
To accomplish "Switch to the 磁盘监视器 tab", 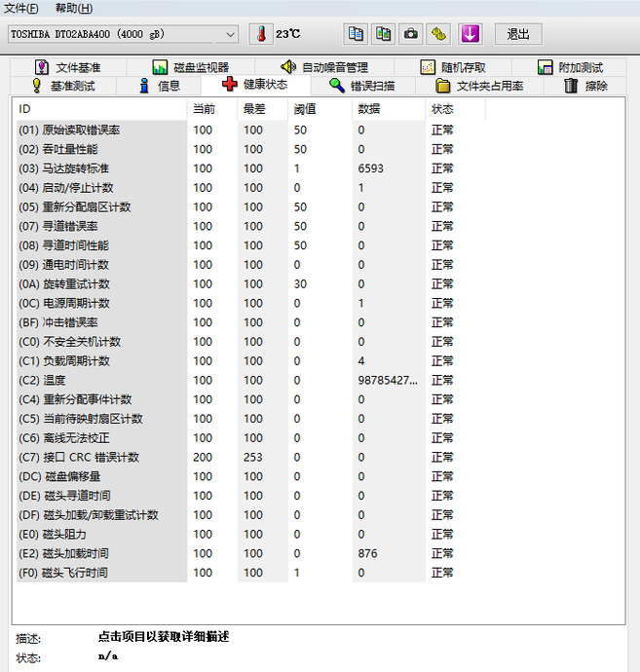I will coord(191,67).
